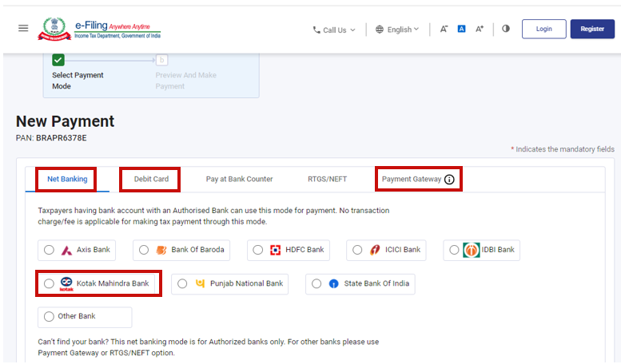This screenshot has height=364, width=621.
Task: Click the Register button
Action: tap(591, 29)
